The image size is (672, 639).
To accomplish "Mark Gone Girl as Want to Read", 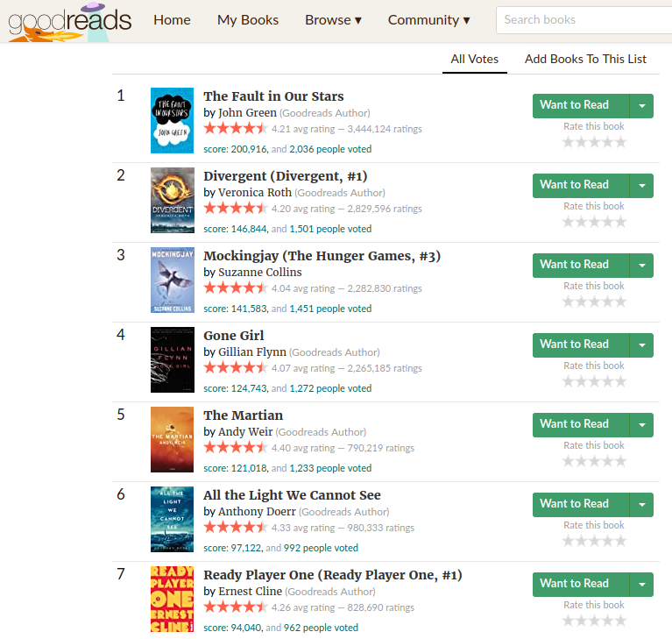I will coord(581,344).
